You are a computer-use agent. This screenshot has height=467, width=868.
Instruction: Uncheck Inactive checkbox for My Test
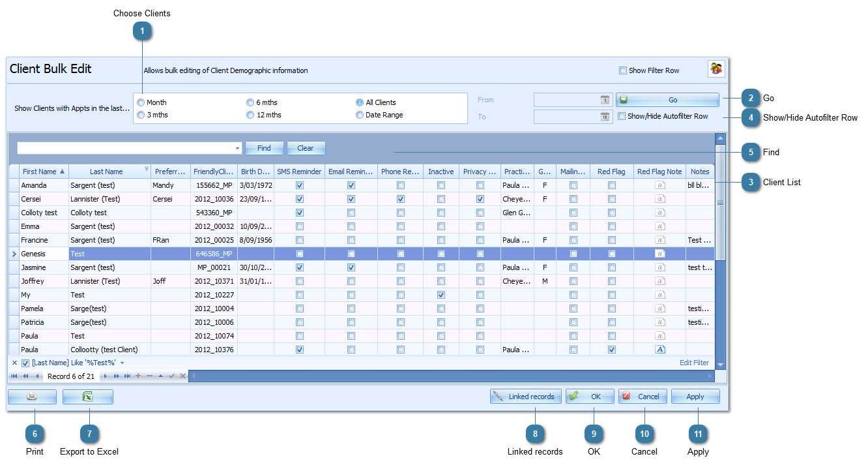coord(441,295)
